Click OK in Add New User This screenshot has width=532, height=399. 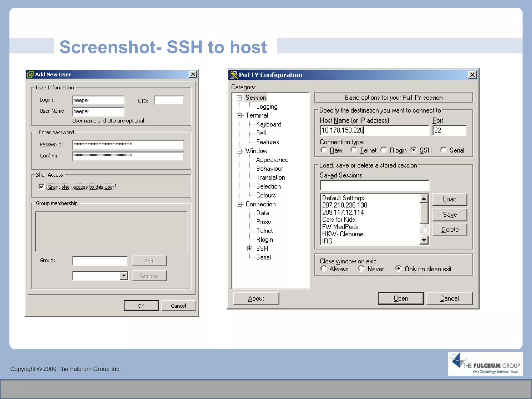tap(141, 306)
